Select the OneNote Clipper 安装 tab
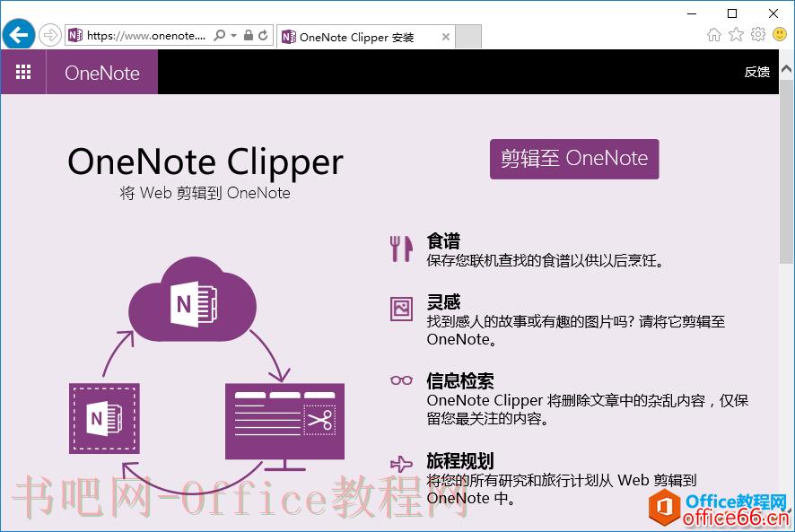The image size is (795, 532). point(365,37)
